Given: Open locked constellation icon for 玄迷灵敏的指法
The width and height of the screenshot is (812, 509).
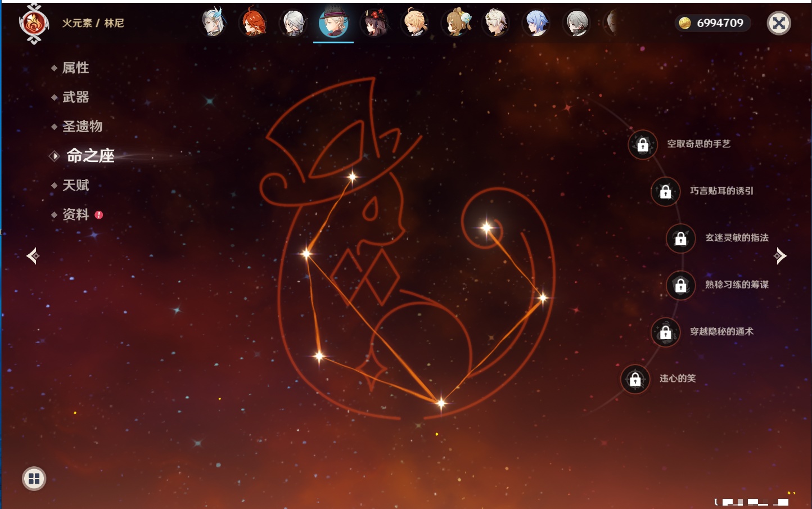Looking at the screenshot, I should pyautogui.click(x=681, y=238).
